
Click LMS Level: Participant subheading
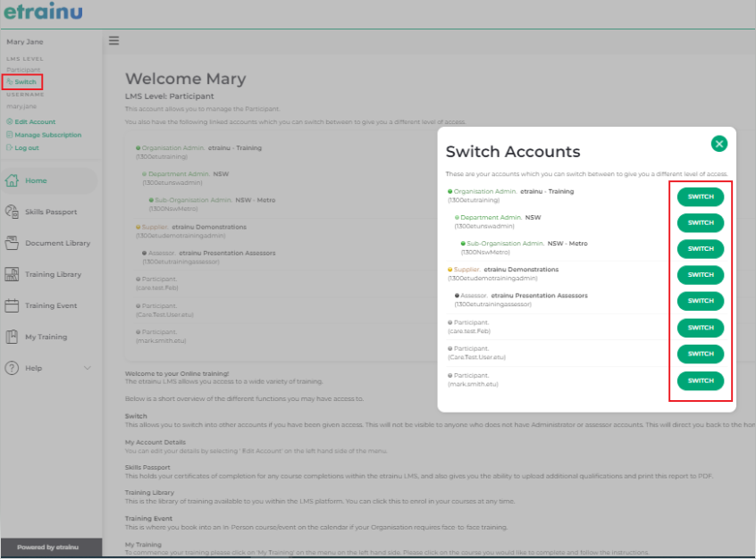170,96
